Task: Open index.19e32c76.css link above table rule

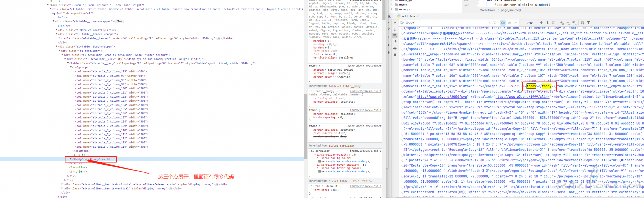Action: pyautogui.click(x=365, y=110)
